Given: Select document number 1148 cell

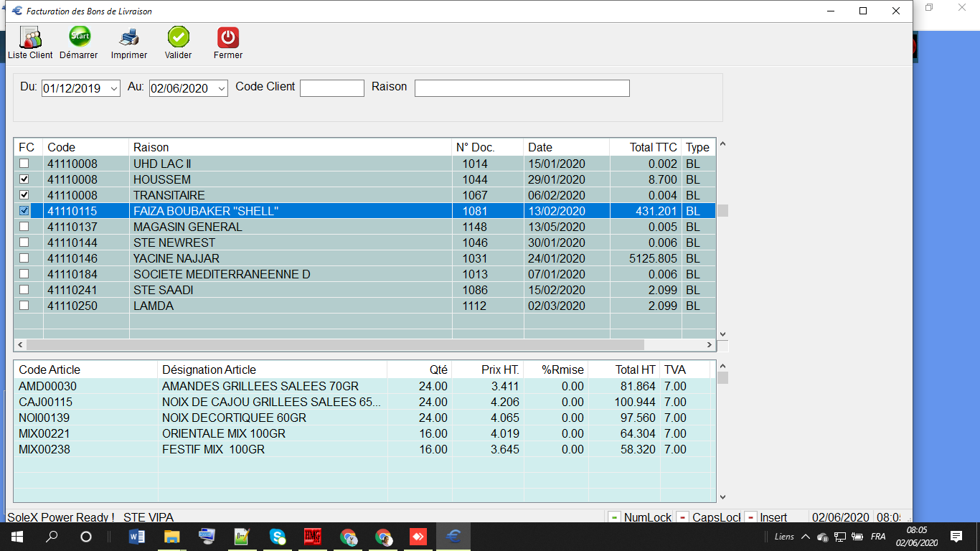Looking at the screenshot, I should 475,227.
